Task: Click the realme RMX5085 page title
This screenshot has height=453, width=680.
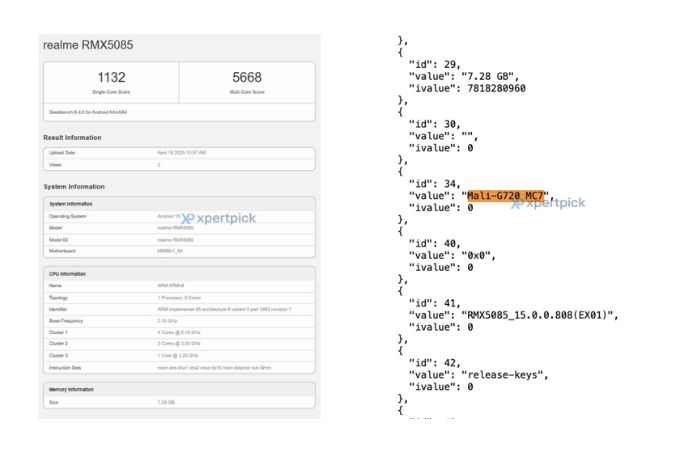Action: [88, 45]
